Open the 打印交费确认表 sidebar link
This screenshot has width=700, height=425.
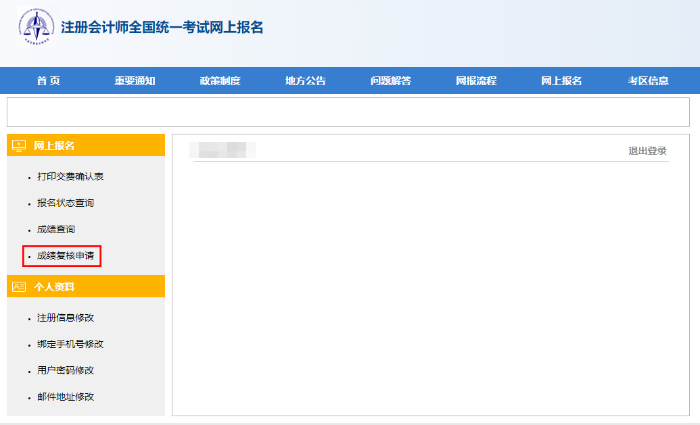point(70,177)
